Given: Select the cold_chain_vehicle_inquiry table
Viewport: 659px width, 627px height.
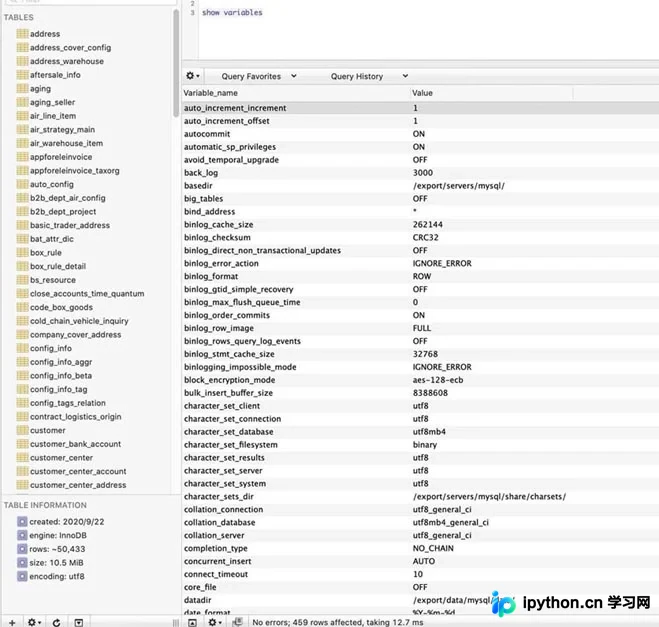Looking at the screenshot, I should (x=79, y=321).
